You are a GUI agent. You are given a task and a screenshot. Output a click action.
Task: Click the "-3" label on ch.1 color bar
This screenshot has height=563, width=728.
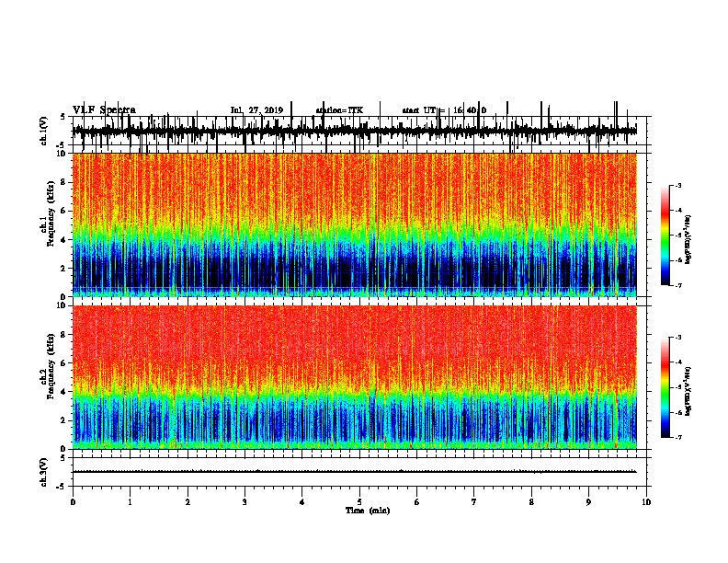pyautogui.click(x=678, y=185)
